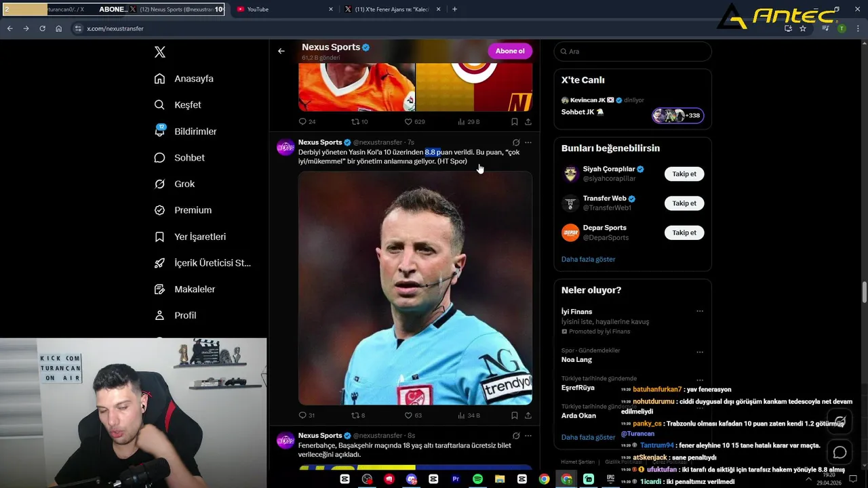Open File Explorer from taskbar
Image resolution: width=868 pixels, height=488 pixels.
point(500,479)
